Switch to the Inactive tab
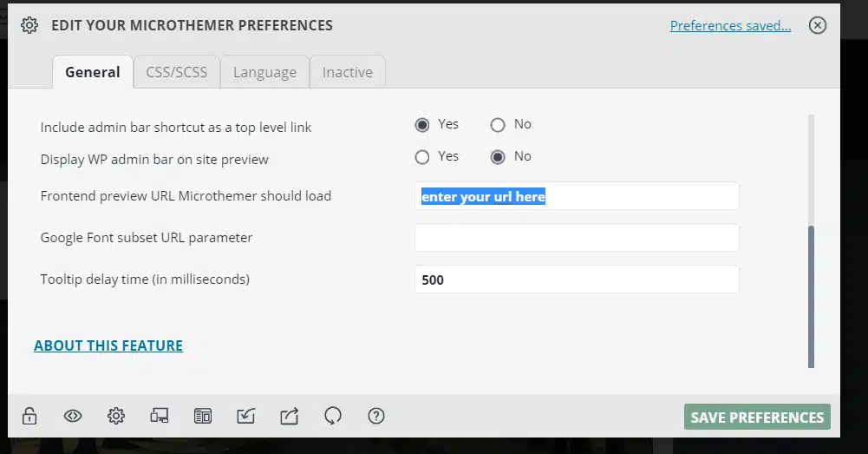 point(347,72)
